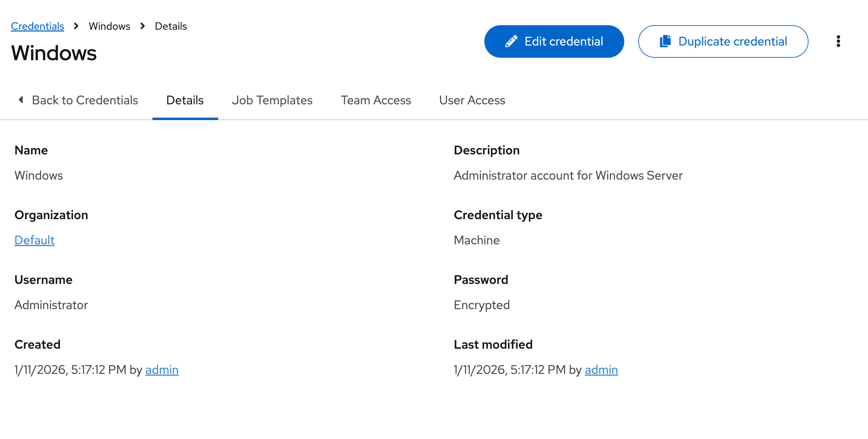Screen dimensions: 868x439
Task: Click Back to Credentials
Action: coord(85,100)
